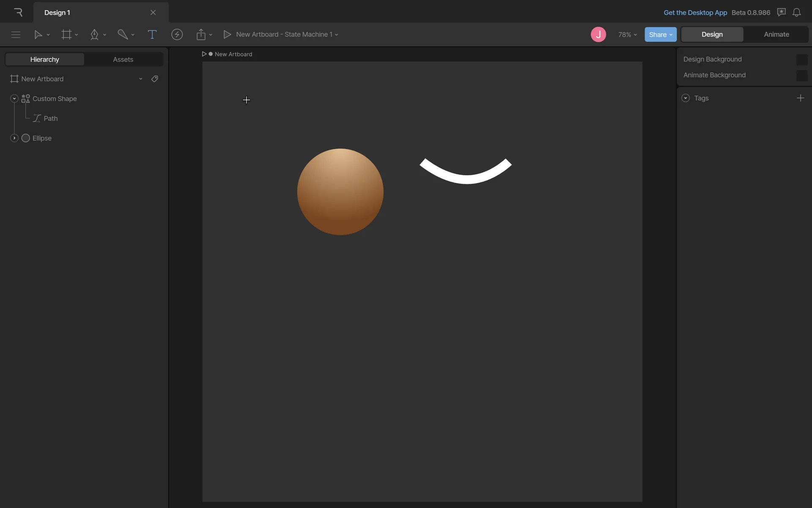Viewport: 812px width, 508px height.
Task: Collapse the Custom Shape tree node
Action: pos(14,99)
